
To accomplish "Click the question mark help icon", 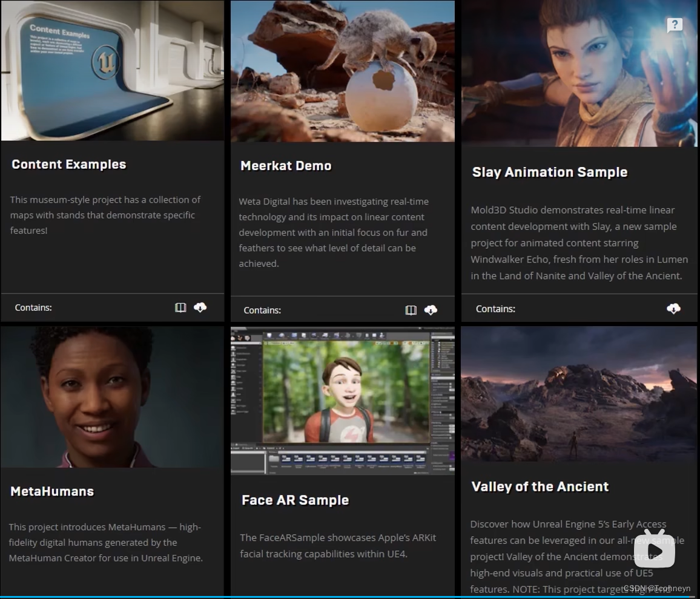I will tap(675, 25).
